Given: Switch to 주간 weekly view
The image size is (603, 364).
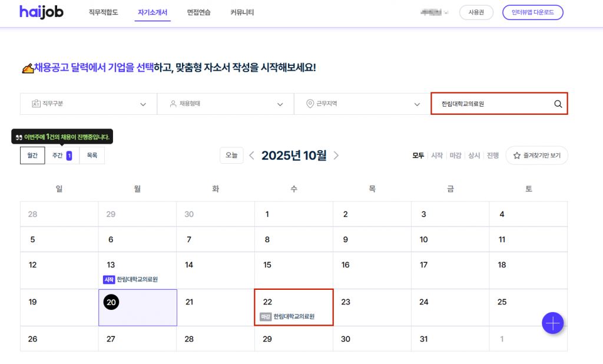Looking at the screenshot, I should pyautogui.click(x=62, y=155).
